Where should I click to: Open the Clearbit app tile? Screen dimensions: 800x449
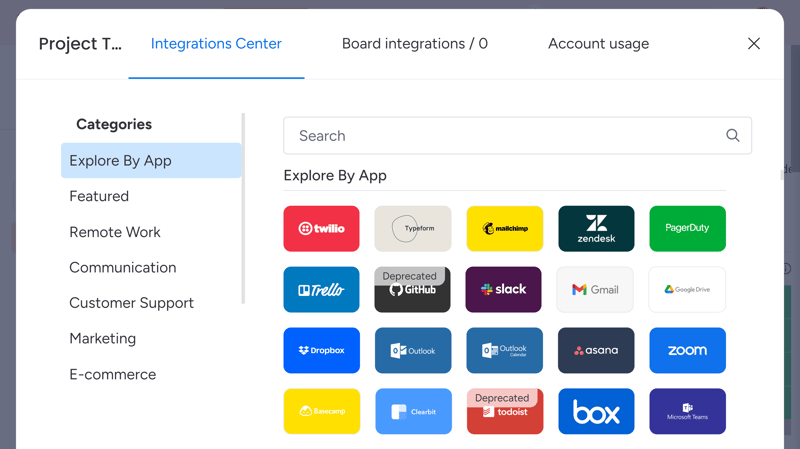click(x=414, y=411)
